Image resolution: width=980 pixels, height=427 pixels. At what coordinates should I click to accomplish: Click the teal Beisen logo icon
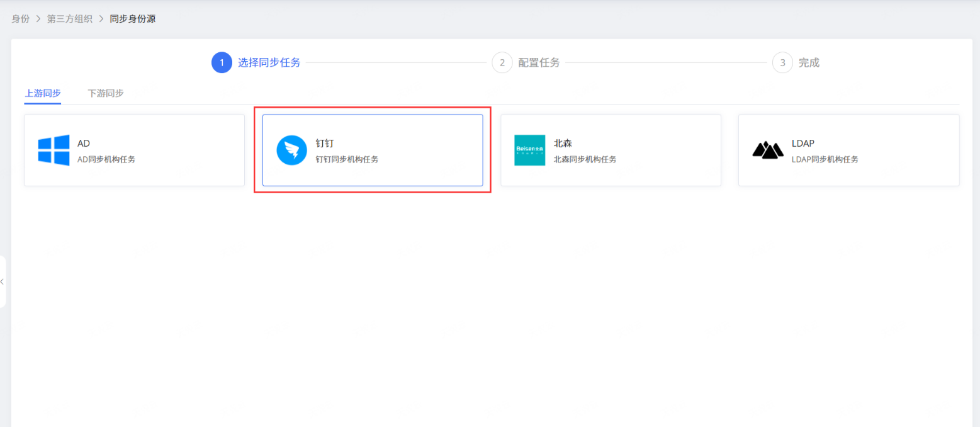tap(529, 150)
